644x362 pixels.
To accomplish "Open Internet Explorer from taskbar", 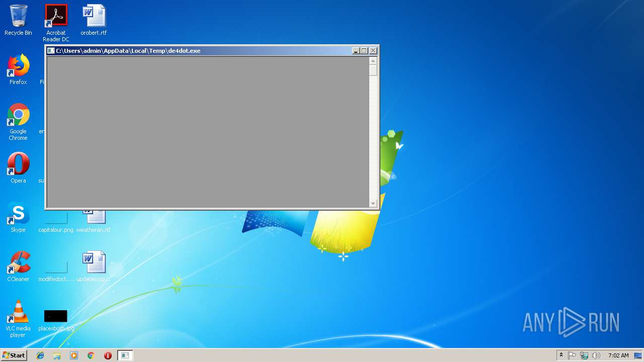I will point(40,355).
